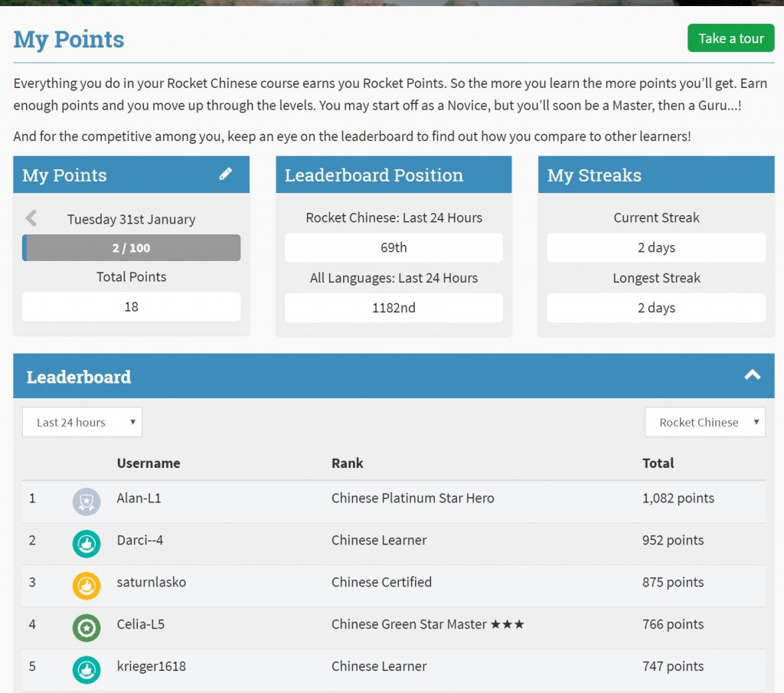Click Chinese Green Star Master rank text
Viewport: 784px width, 693px height.
428,624
